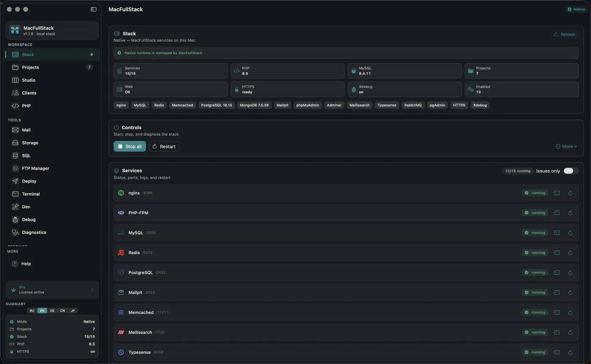Click the nginx logo icon in Services
This screenshot has height=364, width=591.
[121, 193]
